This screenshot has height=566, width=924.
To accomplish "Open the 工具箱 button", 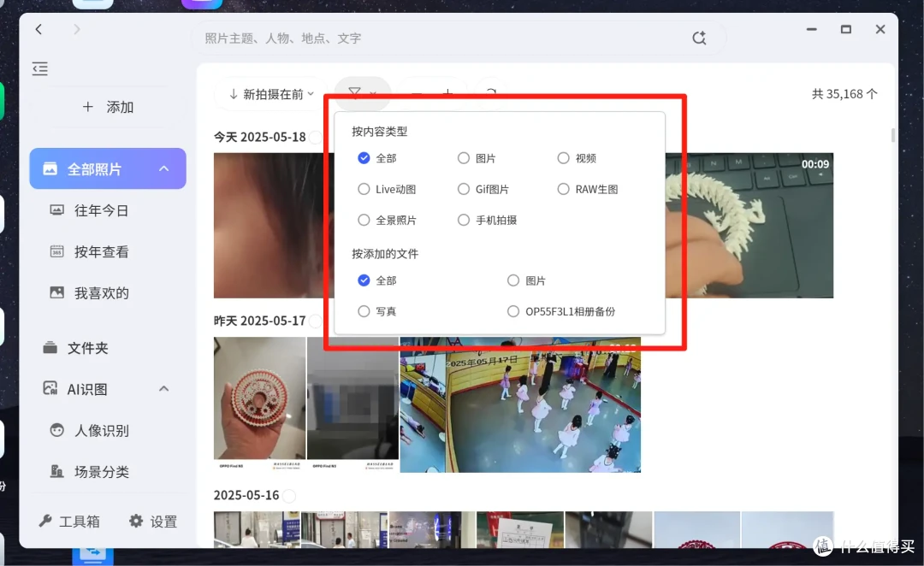I will tap(69, 522).
